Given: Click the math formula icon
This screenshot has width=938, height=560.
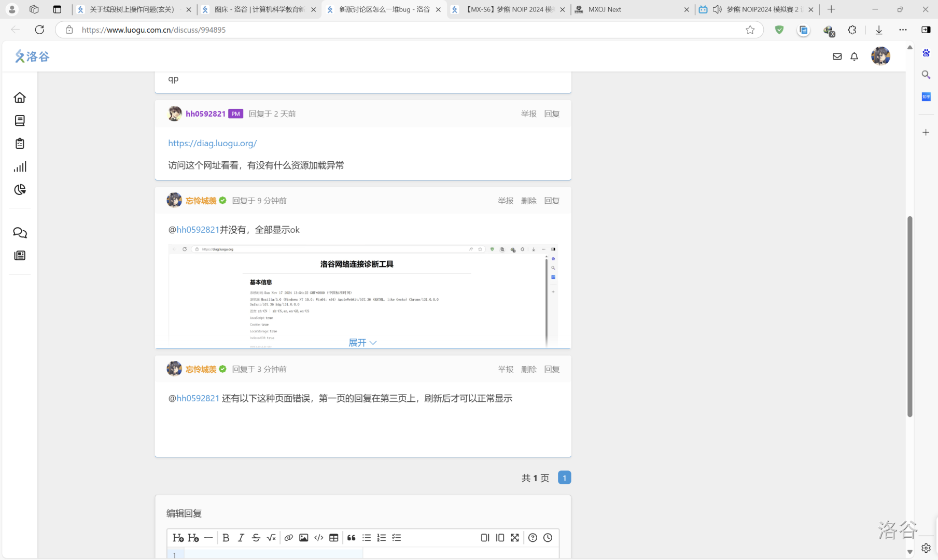Looking at the screenshot, I should click(271, 538).
